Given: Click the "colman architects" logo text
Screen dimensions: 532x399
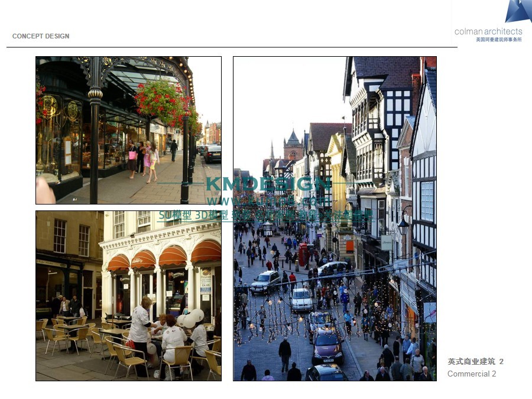Looking at the screenshot, I should click(x=488, y=31).
